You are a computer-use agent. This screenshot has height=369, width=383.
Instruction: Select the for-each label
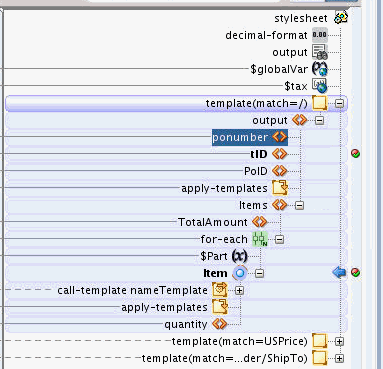pos(224,239)
